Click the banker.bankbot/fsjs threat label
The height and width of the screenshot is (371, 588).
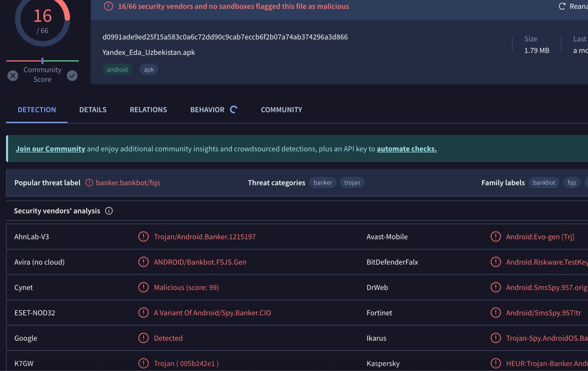[x=128, y=183]
